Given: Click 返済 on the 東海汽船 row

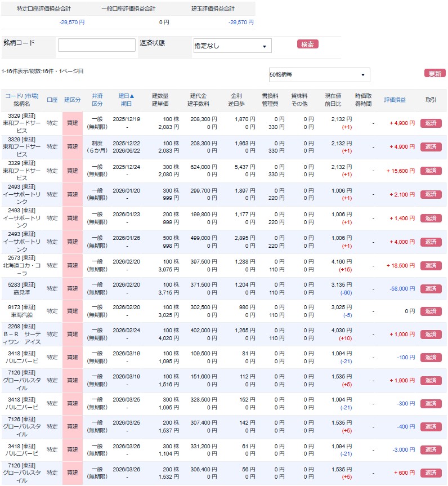Looking at the screenshot, I should point(431,311).
